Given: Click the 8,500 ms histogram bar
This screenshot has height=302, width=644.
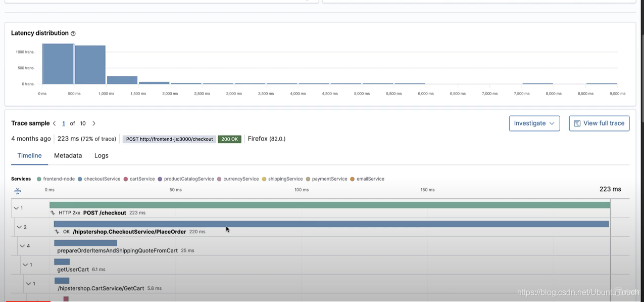Looking at the screenshot, I should pyautogui.click(x=602, y=83).
